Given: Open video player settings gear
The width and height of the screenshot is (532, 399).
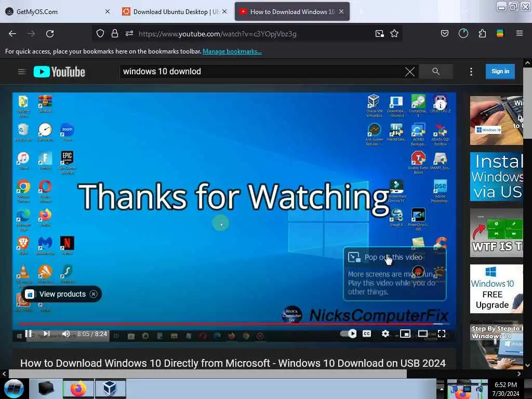Looking at the screenshot, I should (x=385, y=334).
